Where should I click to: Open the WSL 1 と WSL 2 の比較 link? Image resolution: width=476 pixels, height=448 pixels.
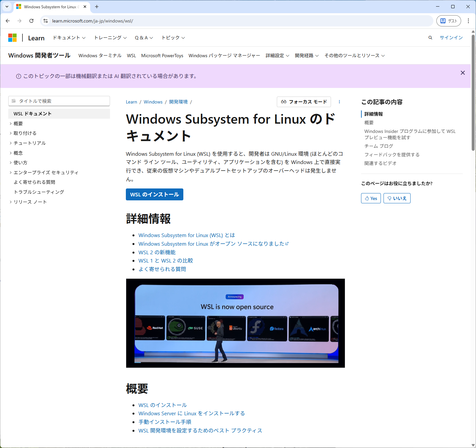click(165, 261)
